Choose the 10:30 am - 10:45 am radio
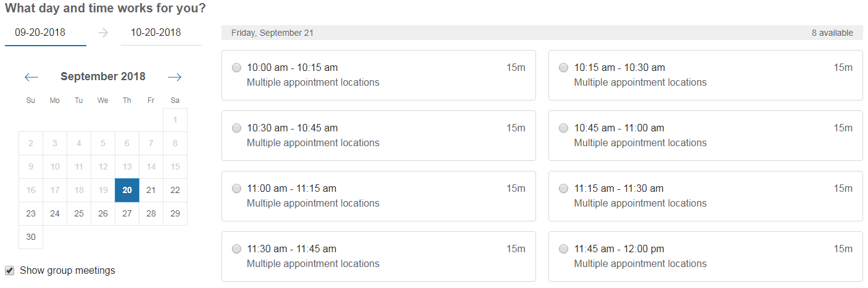Image resolution: width=868 pixels, height=288 pixels. (237, 128)
